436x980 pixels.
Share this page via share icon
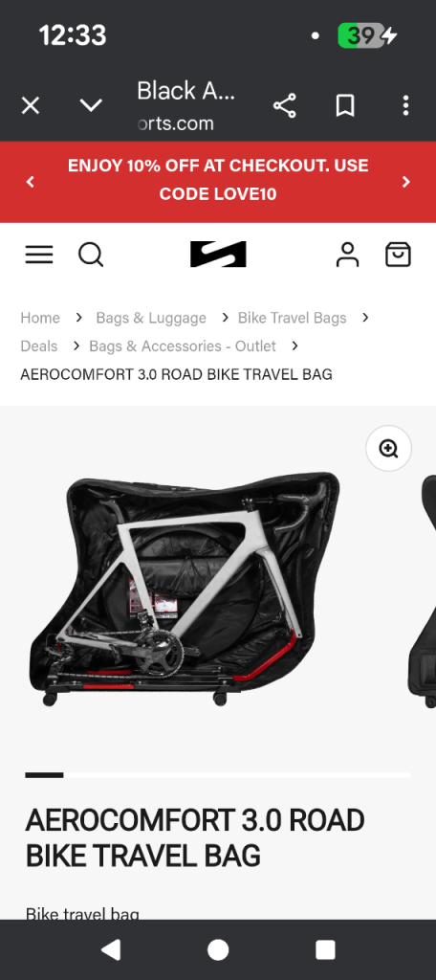(285, 105)
